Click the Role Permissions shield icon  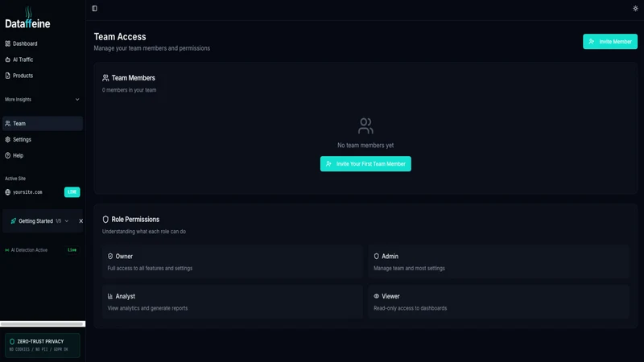point(105,220)
